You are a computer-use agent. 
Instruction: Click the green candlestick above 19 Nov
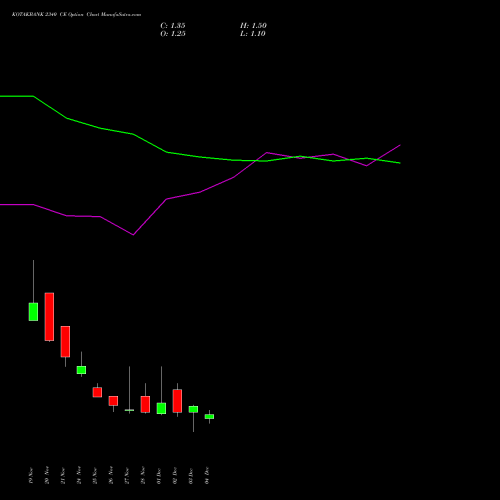tap(33, 312)
